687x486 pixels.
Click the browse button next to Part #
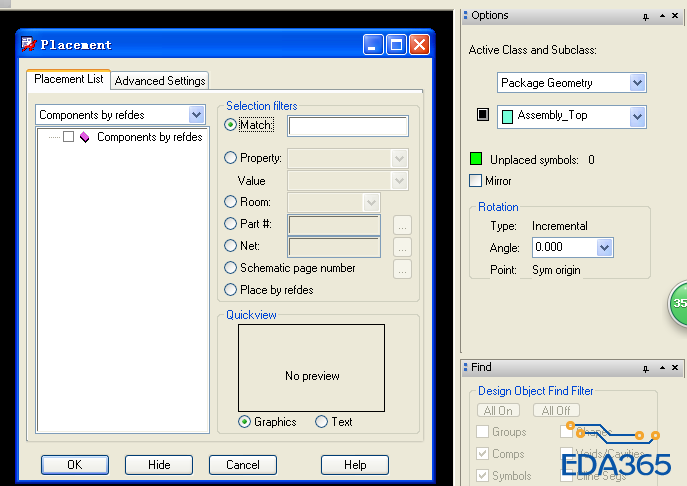pos(402,225)
